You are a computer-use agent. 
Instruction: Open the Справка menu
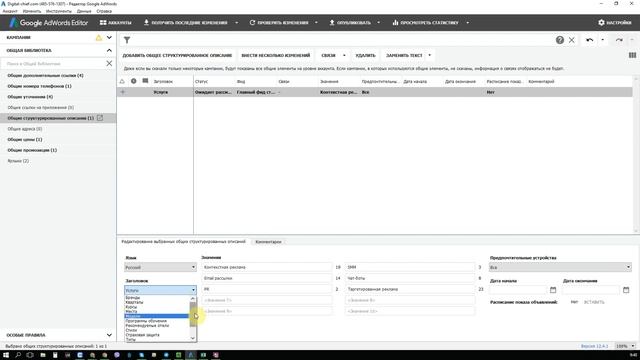[x=104, y=11]
